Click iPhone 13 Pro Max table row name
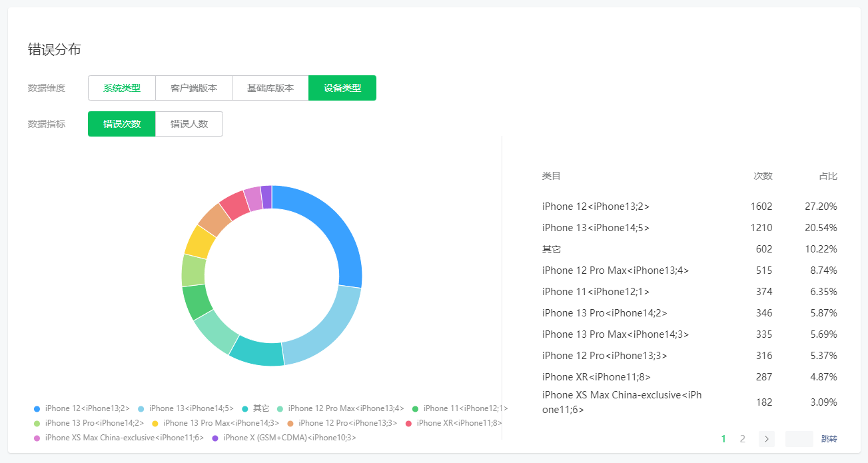The width and height of the screenshot is (868, 463). click(x=616, y=334)
